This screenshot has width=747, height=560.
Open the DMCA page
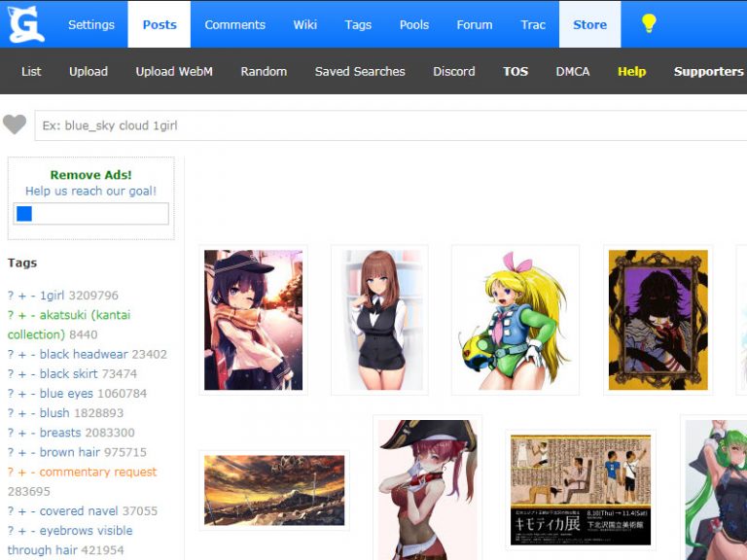click(x=573, y=71)
